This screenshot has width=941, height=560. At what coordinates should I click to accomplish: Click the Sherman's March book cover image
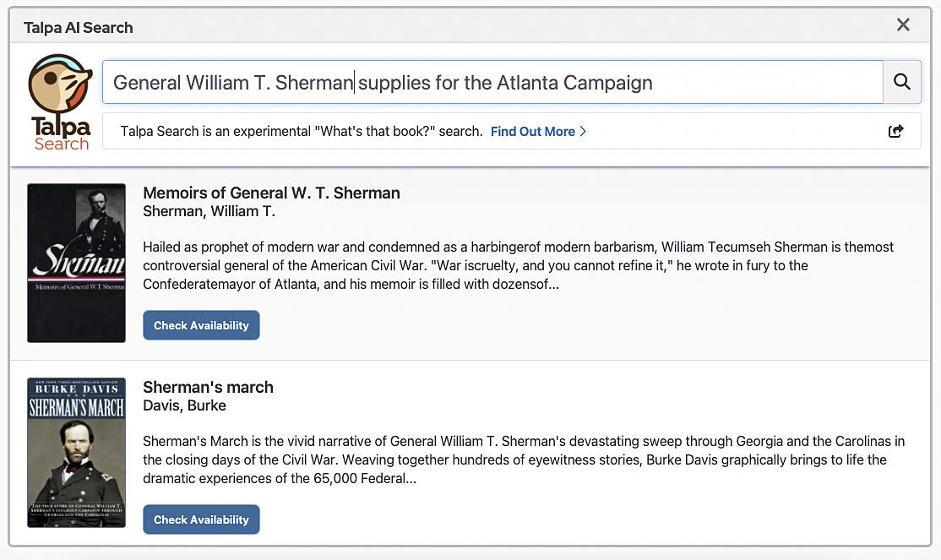pyautogui.click(x=76, y=453)
